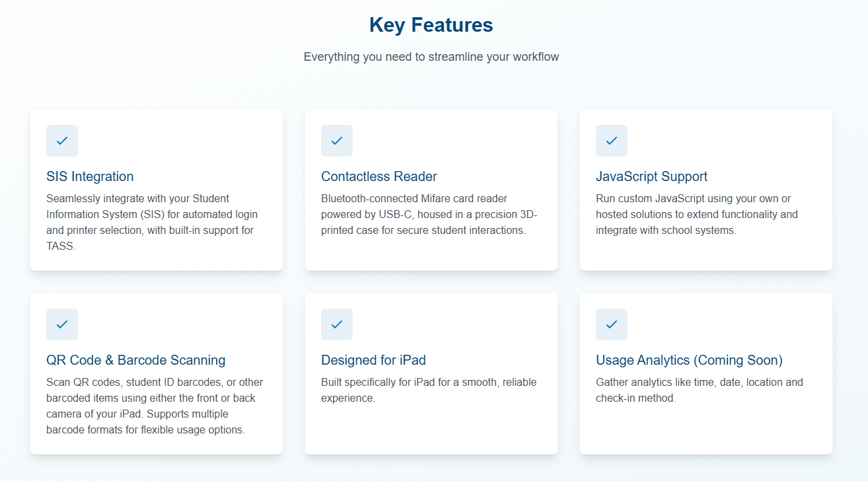Click the Contactless Reader card title
This screenshot has width=868, height=481.
[379, 176]
